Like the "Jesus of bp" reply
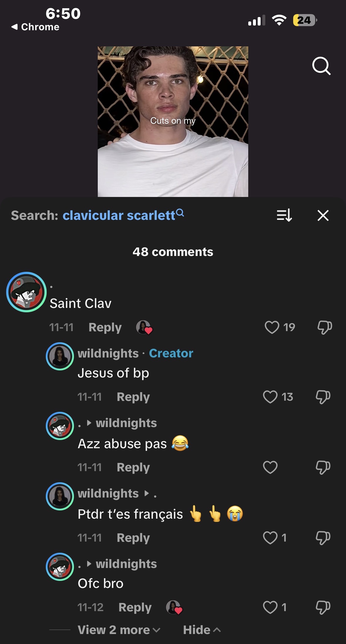Screen dimensions: 346x644 270,397
